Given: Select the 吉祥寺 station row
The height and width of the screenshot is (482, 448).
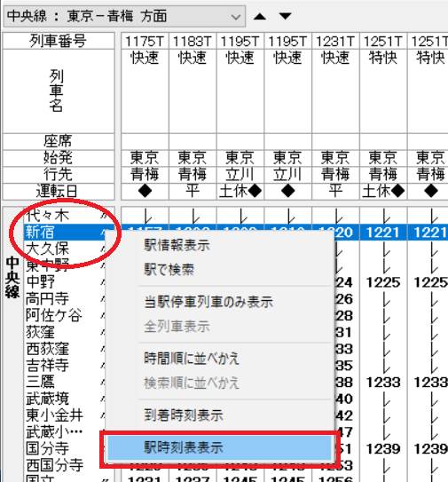Looking at the screenshot, I should coord(65,365).
